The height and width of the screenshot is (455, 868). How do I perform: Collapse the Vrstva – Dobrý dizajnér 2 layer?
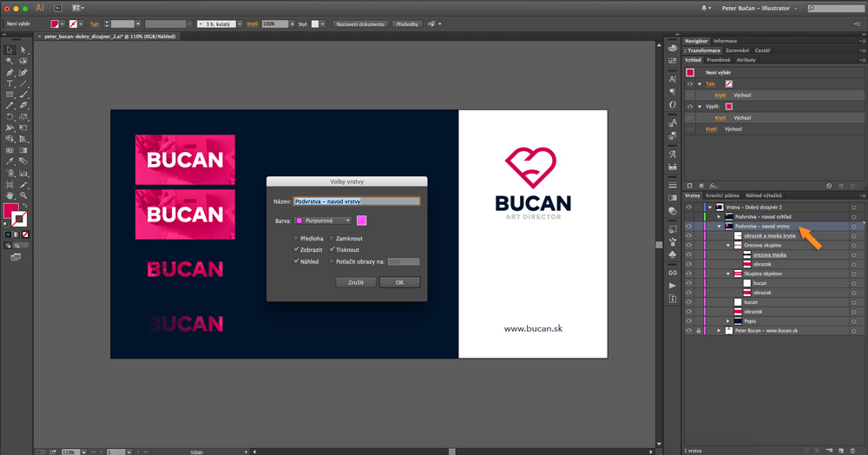pos(710,207)
